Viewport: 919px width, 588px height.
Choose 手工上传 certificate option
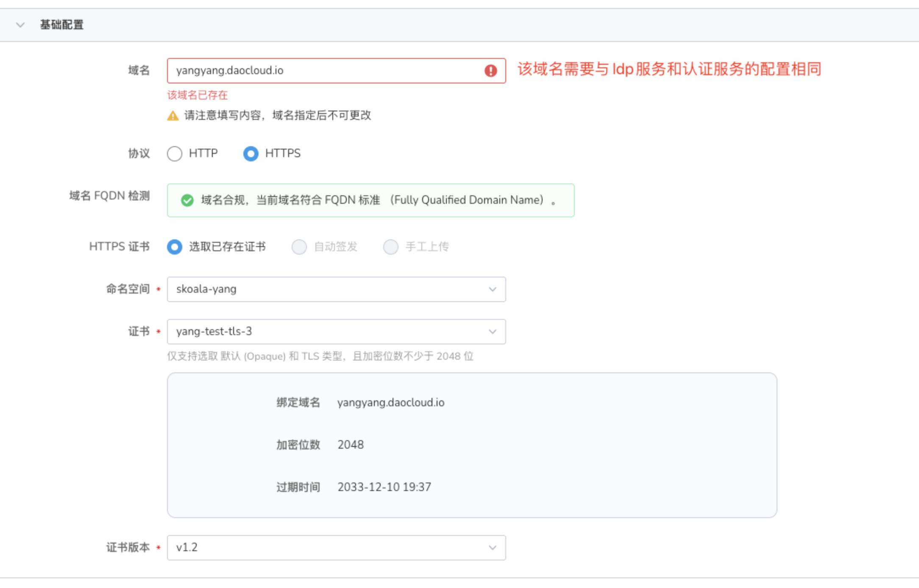[x=390, y=247]
